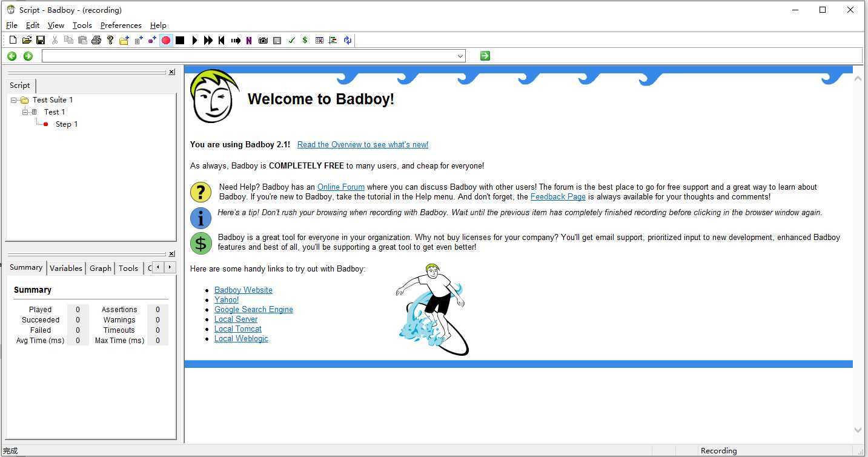Print using the printer icon
The height and width of the screenshot is (457, 868).
96,40
